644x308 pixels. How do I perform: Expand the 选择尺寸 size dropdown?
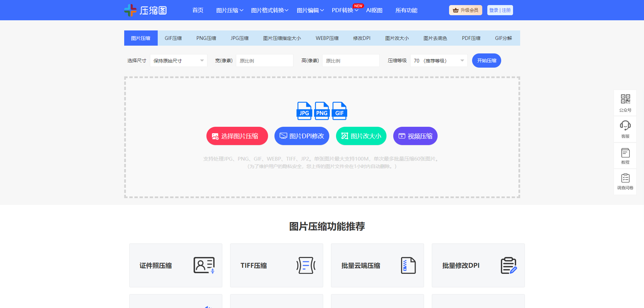[x=178, y=61]
